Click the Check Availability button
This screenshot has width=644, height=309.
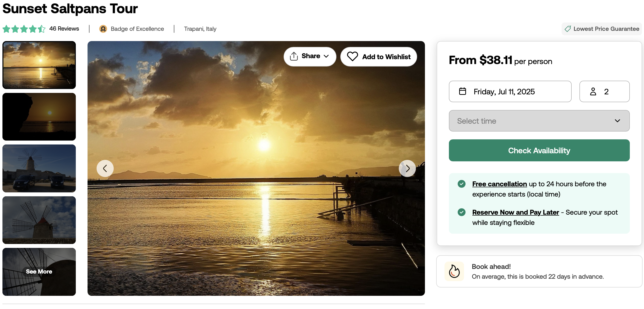[x=539, y=150]
